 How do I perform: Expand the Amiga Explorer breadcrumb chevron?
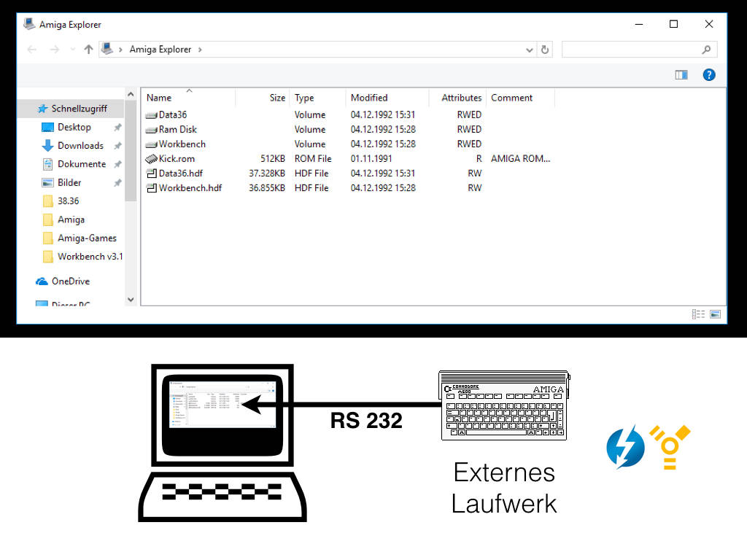click(200, 50)
